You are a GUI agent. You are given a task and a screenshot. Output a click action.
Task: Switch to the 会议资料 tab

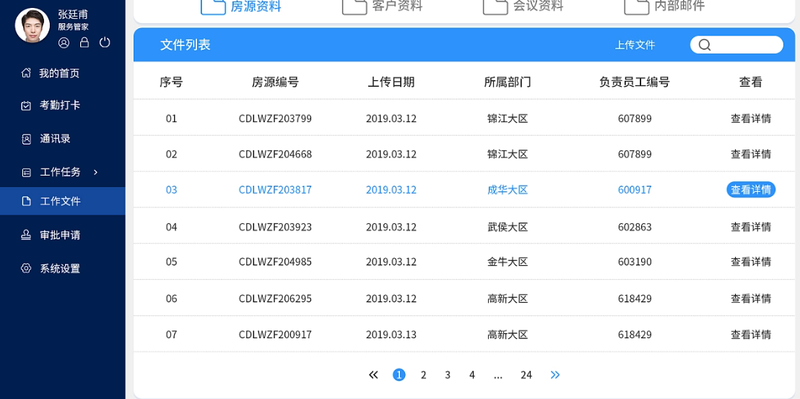(x=523, y=6)
